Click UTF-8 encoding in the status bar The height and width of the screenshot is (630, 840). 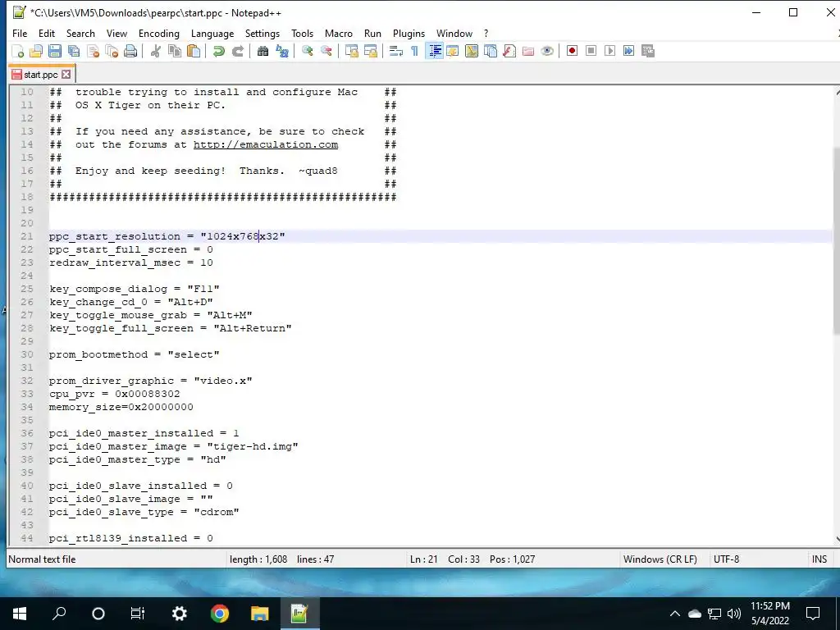point(726,559)
